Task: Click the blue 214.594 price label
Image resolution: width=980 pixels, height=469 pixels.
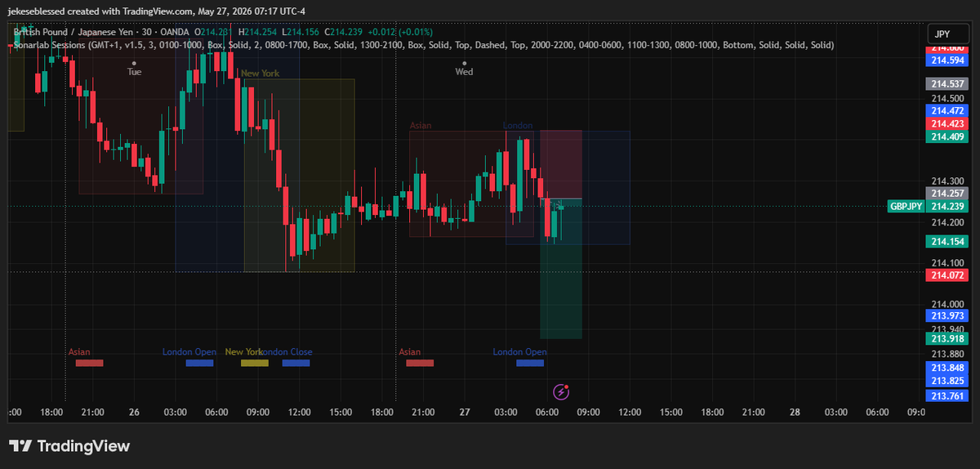Action: [x=947, y=60]
